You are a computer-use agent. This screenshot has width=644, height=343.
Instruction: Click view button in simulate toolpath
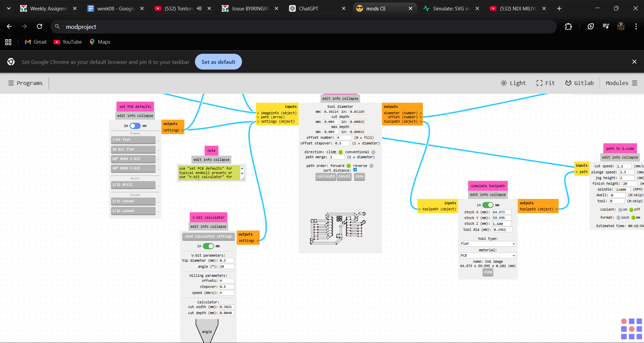pyautogui.click(x=488, y=272)
